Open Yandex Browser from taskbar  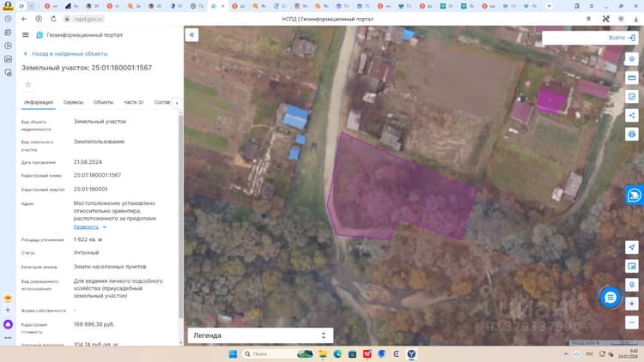411,353
